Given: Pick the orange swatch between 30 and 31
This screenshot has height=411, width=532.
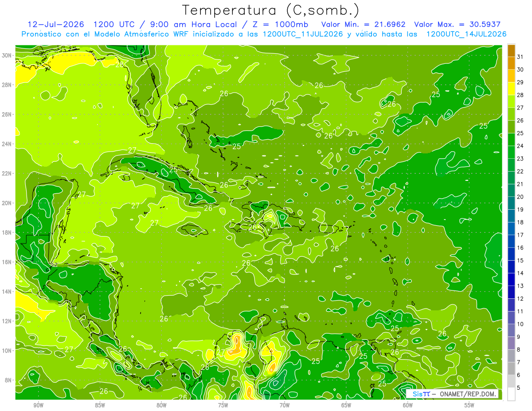Looking at the screenshot, I should 511,63.
